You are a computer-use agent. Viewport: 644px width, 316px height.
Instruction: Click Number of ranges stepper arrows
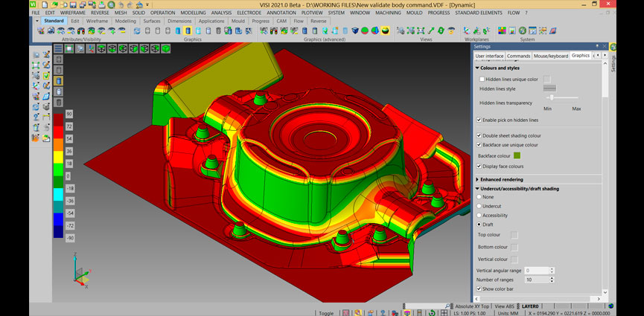pos(552,280)
